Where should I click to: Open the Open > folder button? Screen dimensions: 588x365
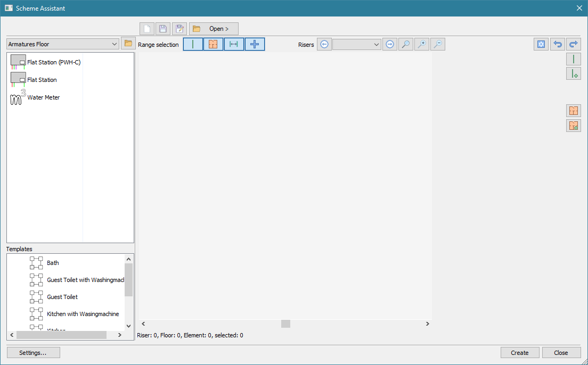[214, 29]
